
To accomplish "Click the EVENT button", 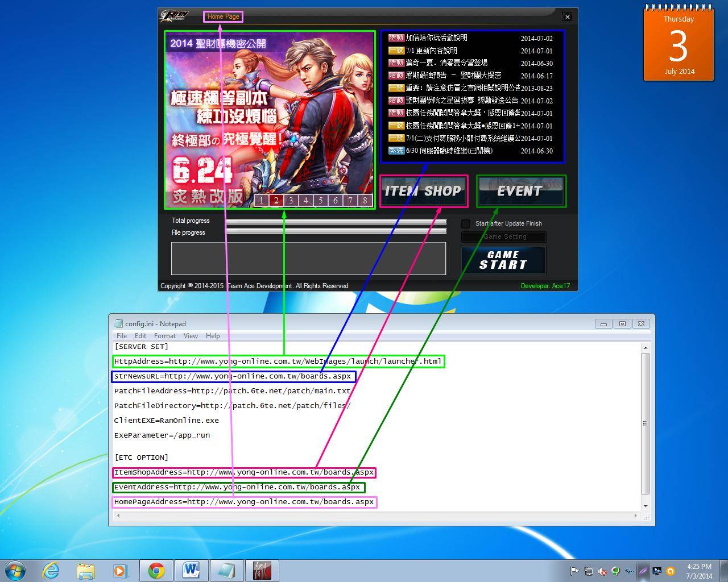I will click(x=521, y=191).
